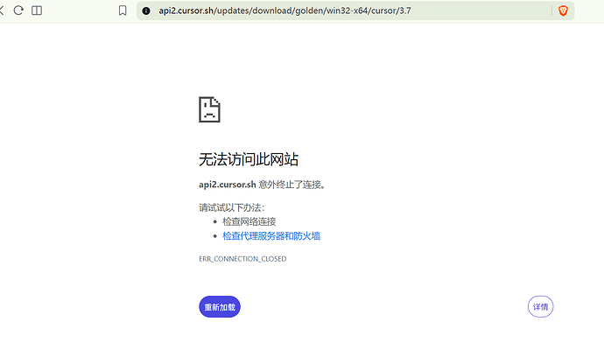Click the 无法访问此网站 heading
The height and width of the screenshot is (364, 604).
[249, 159]
